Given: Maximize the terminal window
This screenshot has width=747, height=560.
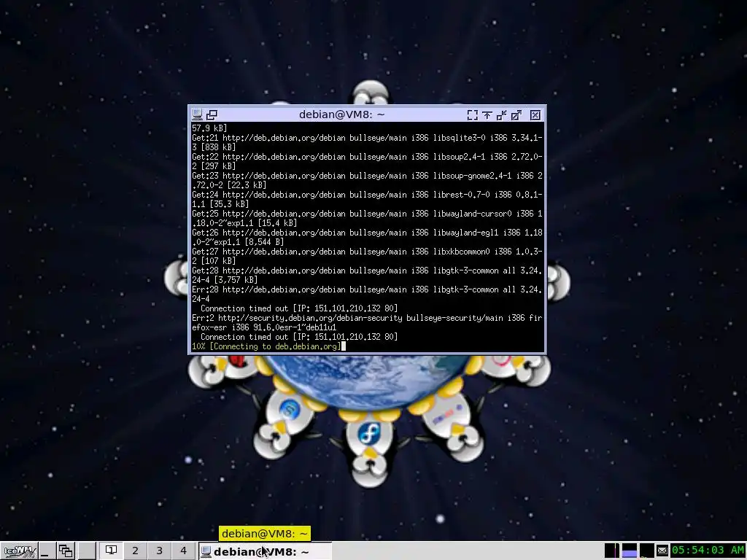Looking at the screenshot, I should [516, 114].
